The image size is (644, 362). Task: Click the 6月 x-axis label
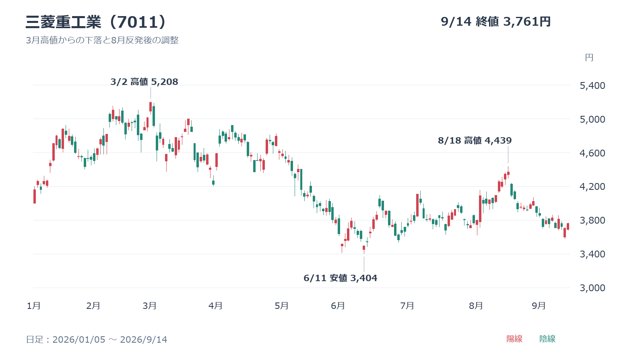338,306
